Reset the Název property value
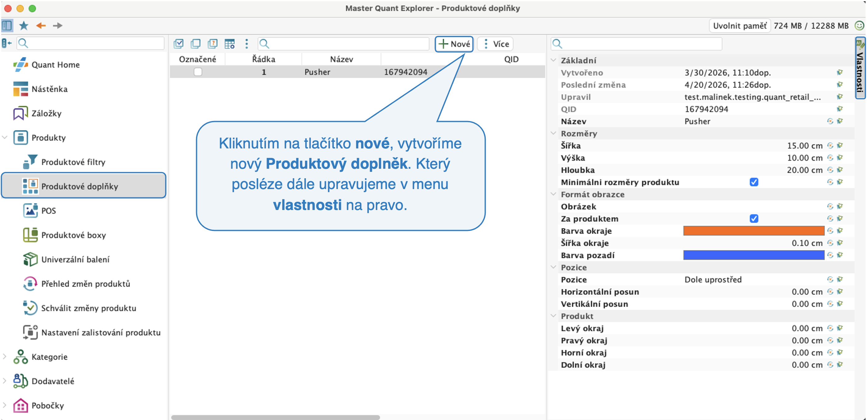Screen dimensions: 868x420 830,121
